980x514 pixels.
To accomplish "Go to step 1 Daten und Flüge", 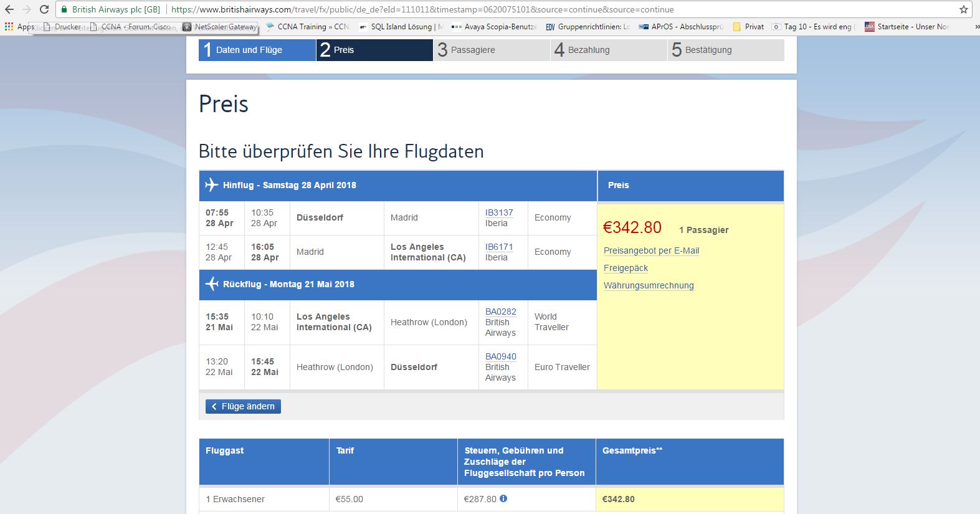I will point(257,50).
